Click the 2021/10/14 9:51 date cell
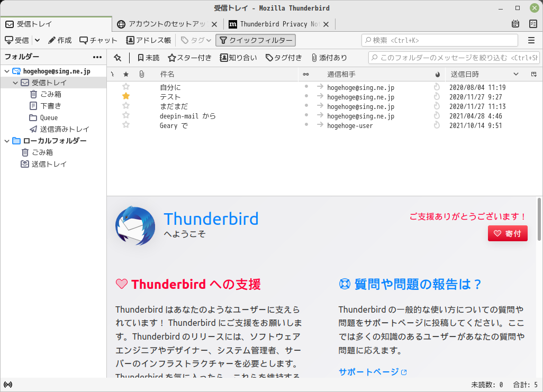Screen dimensions: 543x392 475,126
